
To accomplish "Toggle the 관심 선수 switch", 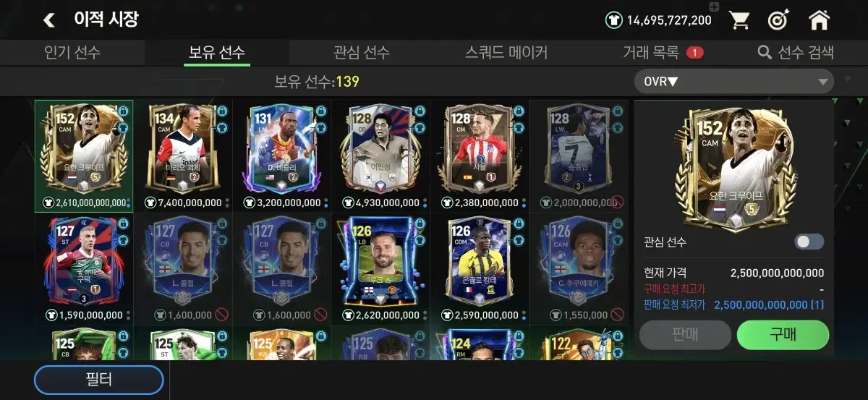I will click(x=809, y=242).
